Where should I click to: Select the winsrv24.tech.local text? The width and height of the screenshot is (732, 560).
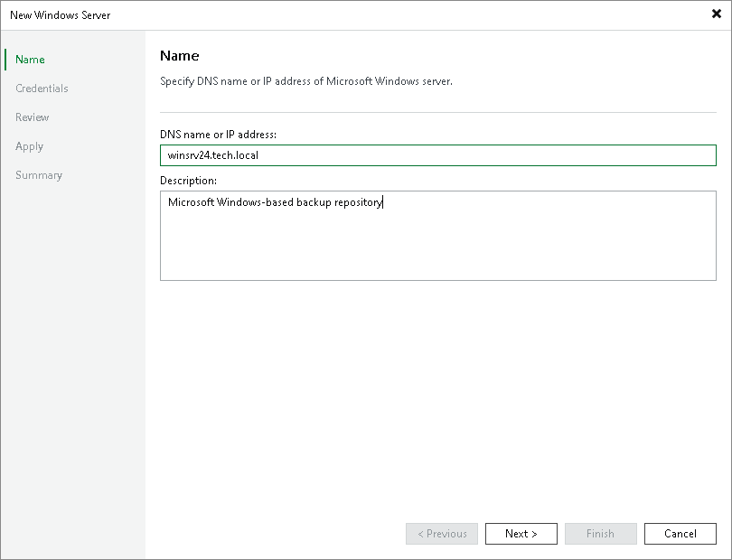click(x=213, y=154)
